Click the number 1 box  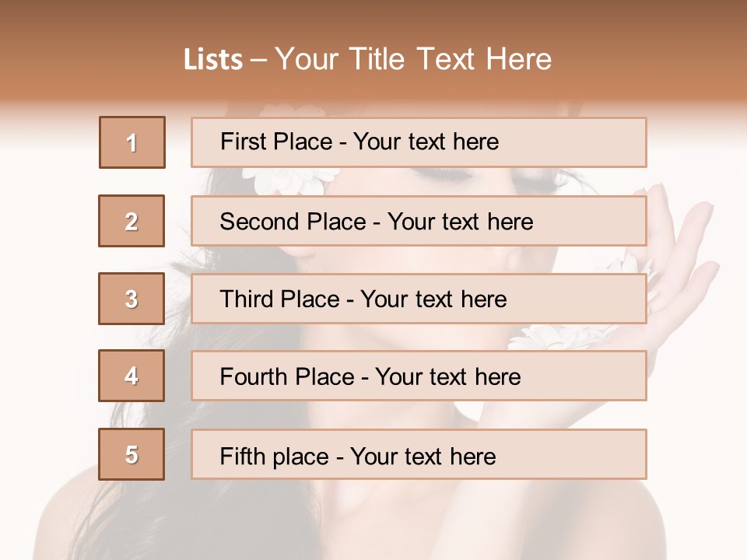(x=132, y=142)
